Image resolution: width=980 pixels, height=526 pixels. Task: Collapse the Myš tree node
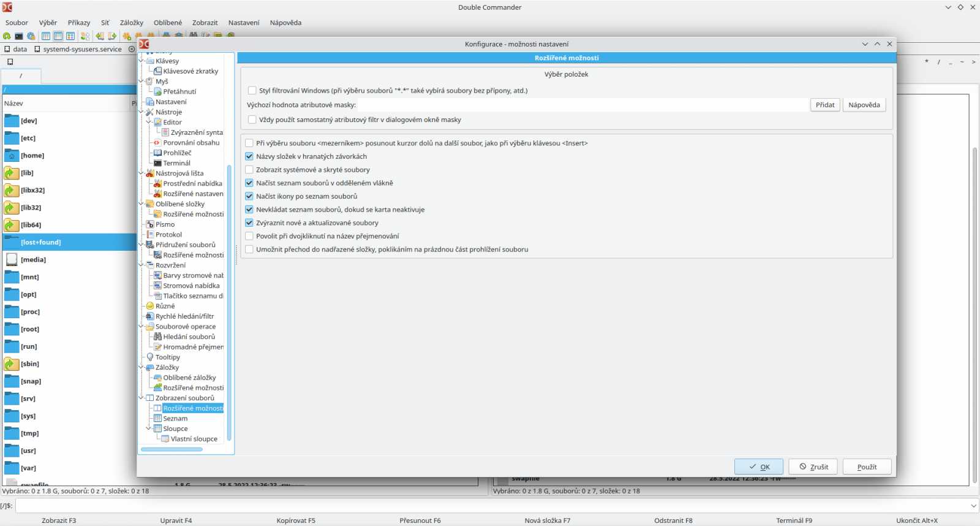[x=141, y=81]
